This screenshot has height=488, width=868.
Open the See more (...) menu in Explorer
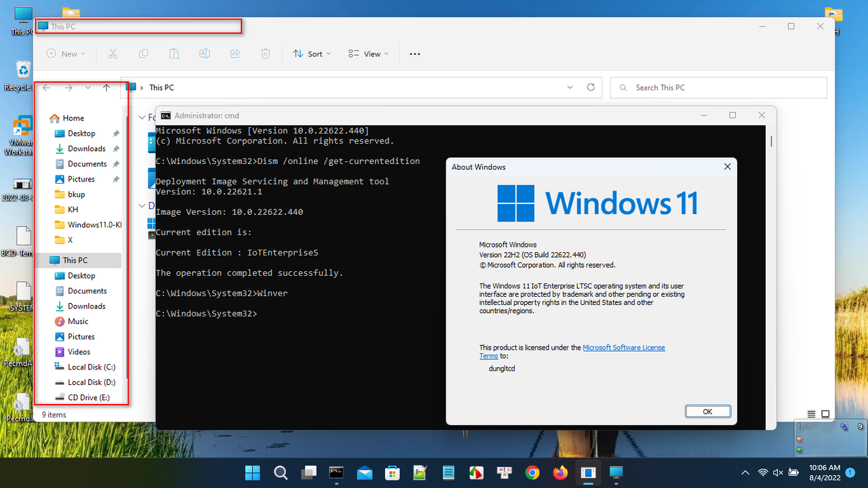(x=415, y=54)
